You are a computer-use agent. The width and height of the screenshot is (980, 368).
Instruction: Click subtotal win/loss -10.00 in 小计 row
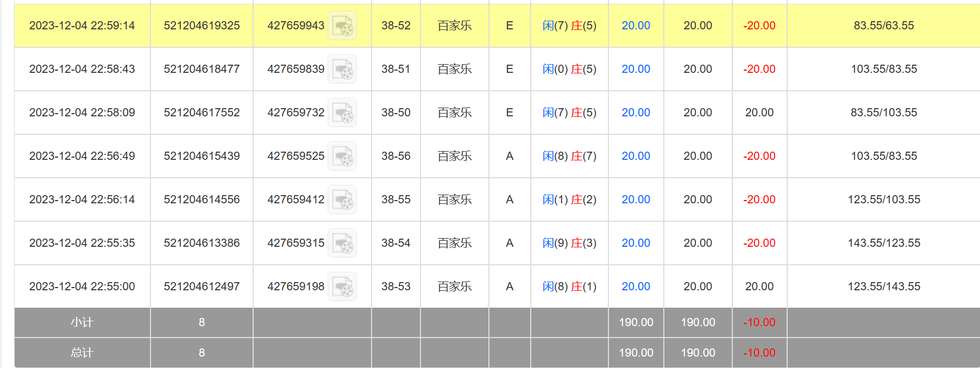point(759,322)
